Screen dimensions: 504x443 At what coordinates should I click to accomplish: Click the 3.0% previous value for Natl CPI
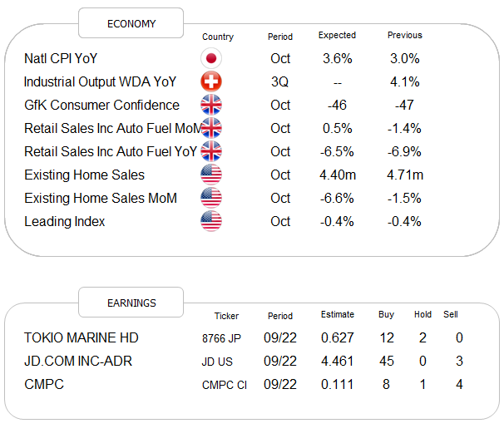click(405, 59)
